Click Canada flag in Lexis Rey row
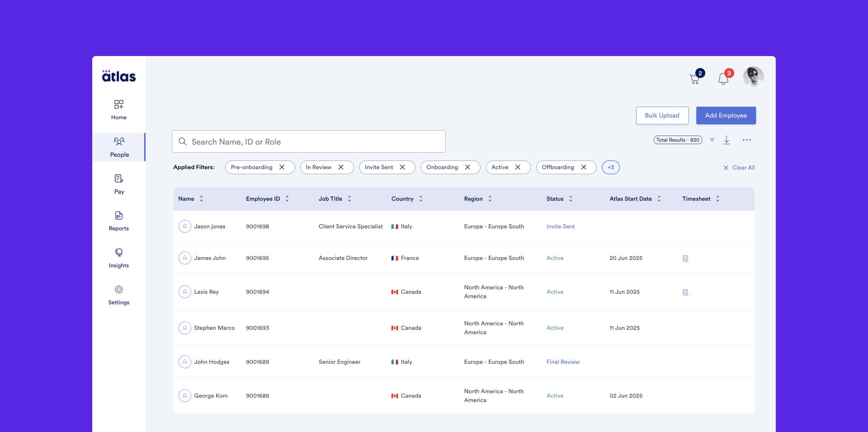 coord(395,292)
